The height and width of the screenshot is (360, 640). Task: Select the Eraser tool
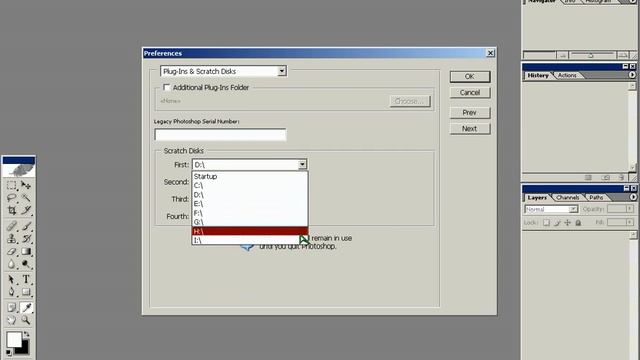pos(11,251)
